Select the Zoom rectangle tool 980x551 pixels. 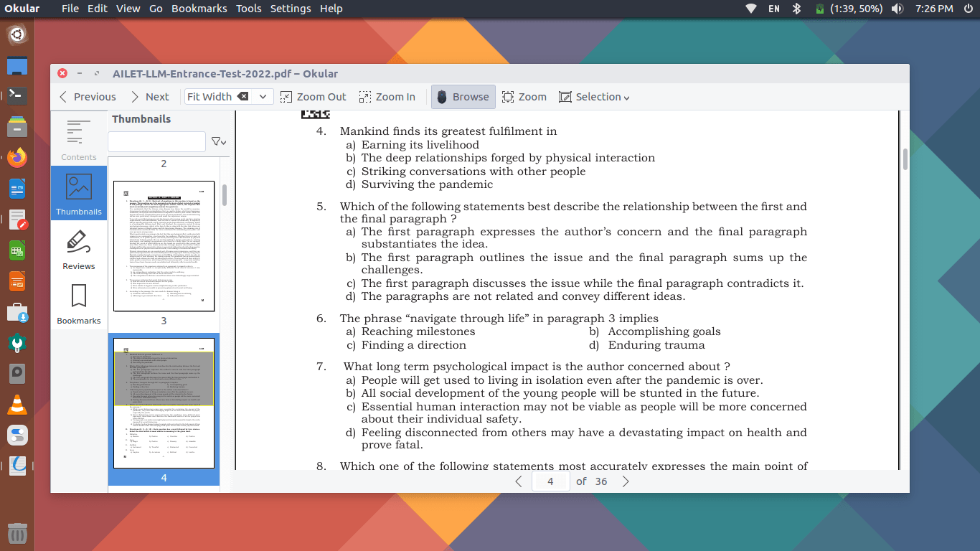(x=524, y=97)
